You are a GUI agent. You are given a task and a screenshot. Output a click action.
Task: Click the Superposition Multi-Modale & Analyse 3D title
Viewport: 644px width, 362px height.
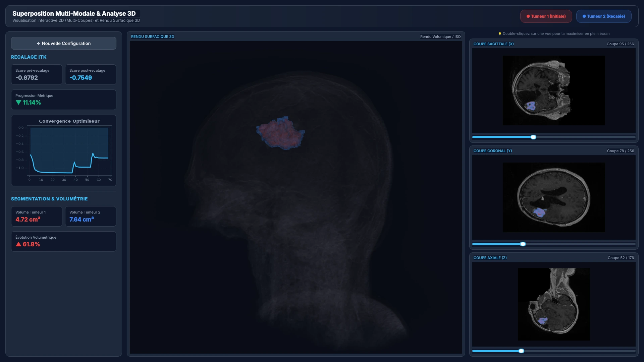74,13
